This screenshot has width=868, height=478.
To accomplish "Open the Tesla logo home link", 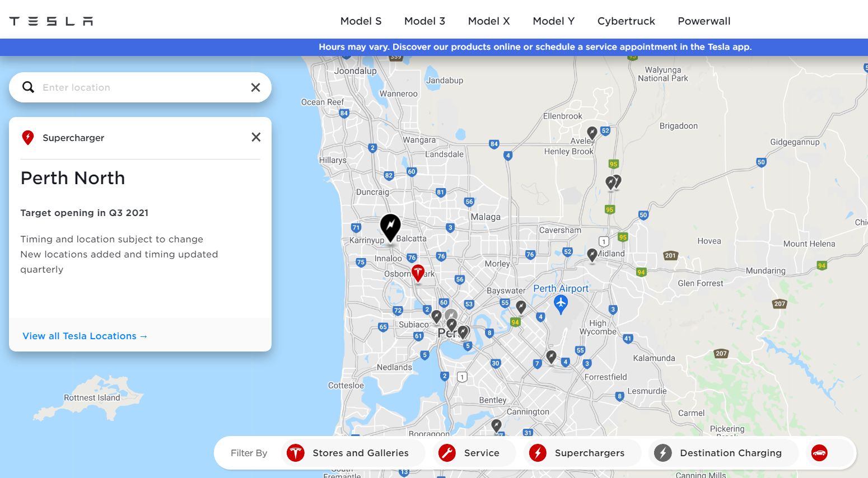I will [51, 21].
